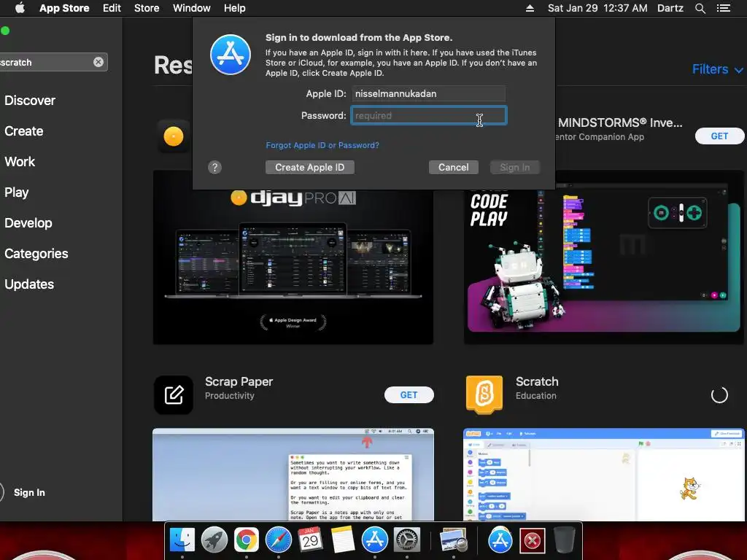The height and width of the screenshot is (560, 747).
Task: Click the eject icon in menu bar
Action: (530, 8)
